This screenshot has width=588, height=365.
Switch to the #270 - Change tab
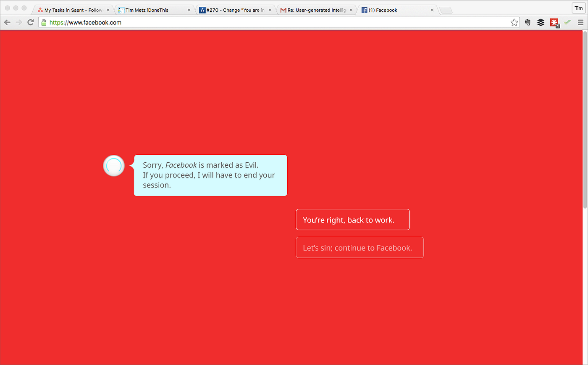pyautogui.click(x=235, y=10)
